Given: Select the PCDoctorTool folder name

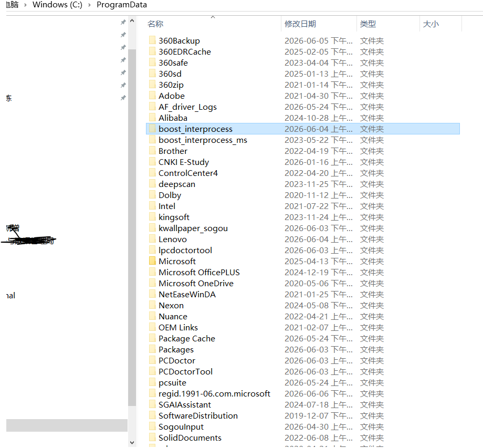Looking at the screenshot, I should (185, 372).
